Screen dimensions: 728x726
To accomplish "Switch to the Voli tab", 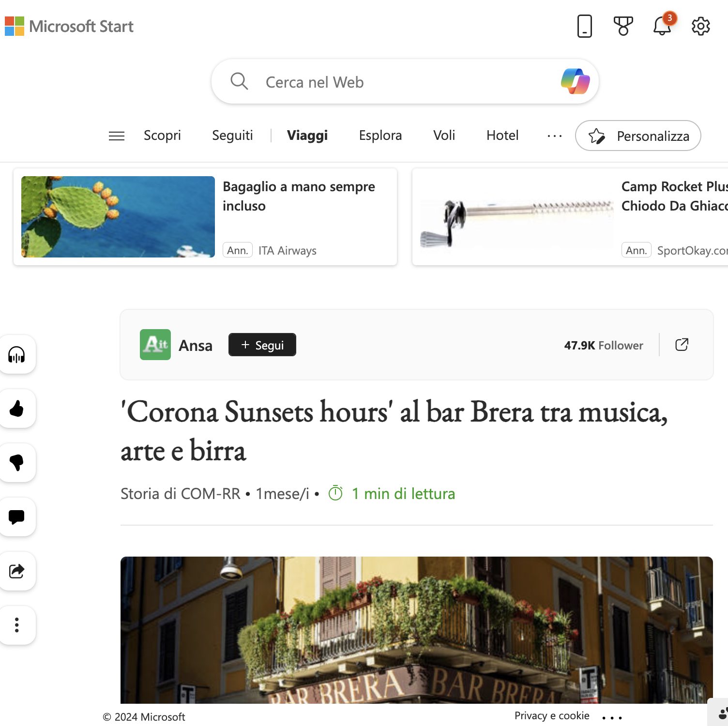I will click(x=444, y=136).
